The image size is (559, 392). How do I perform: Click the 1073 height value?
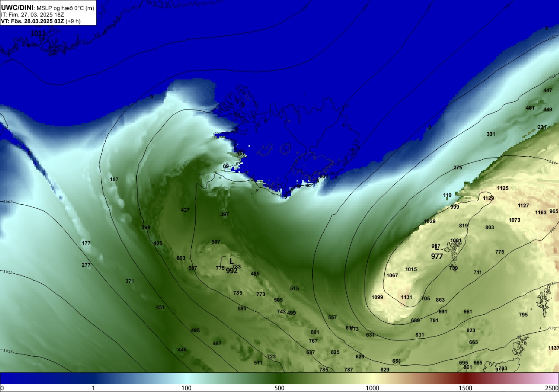(x=514, y=220)
